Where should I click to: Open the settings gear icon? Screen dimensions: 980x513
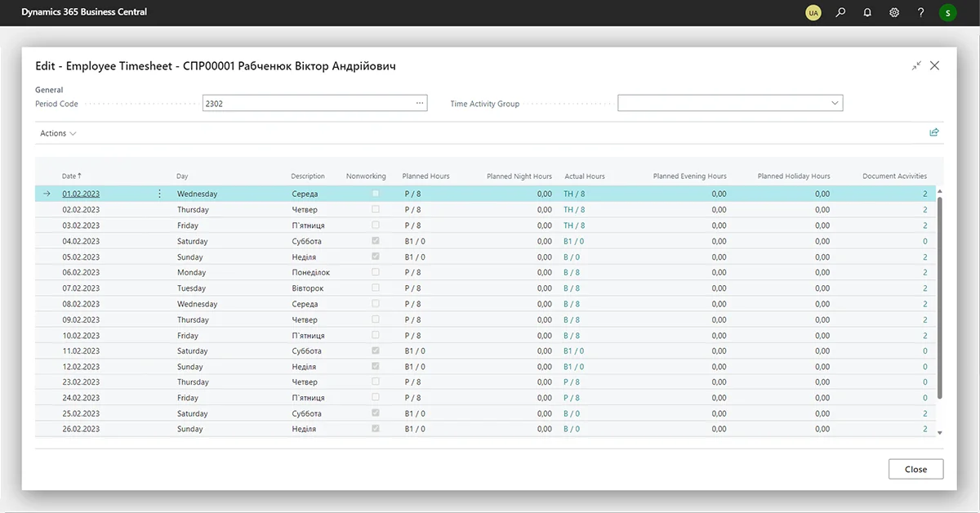894,12
